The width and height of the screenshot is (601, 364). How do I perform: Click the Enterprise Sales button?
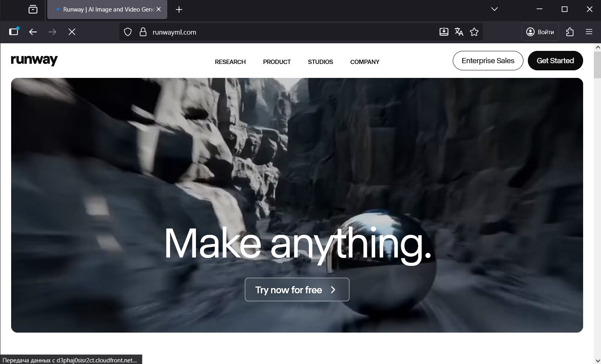(x=488, y=61)
